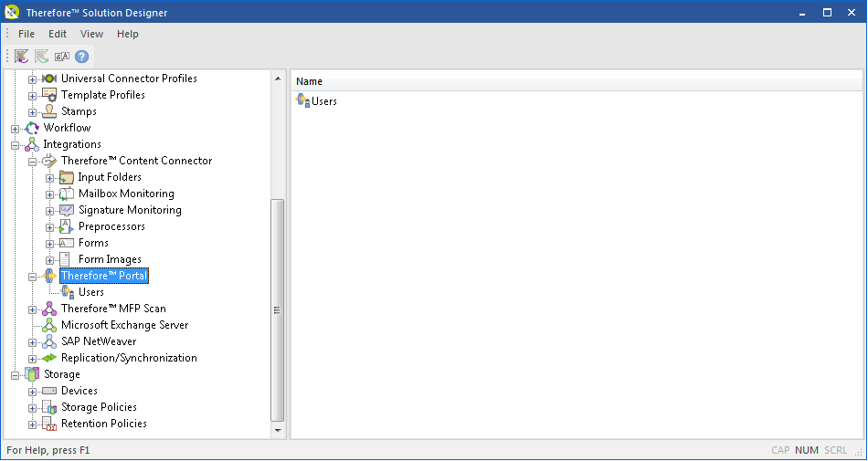Viewport: 868px width, 461px height.
Task: Click the Name column header
Action: (x=577, y=82)
